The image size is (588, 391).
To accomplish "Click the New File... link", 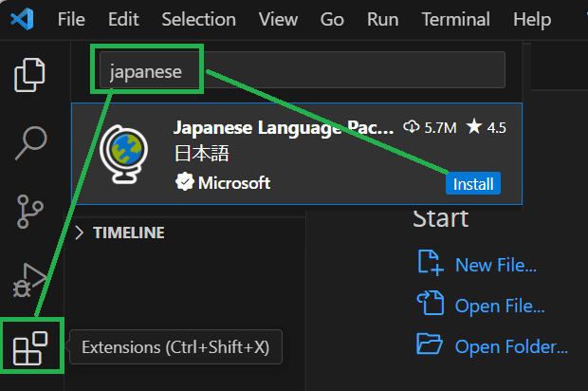I will point(496,265).
